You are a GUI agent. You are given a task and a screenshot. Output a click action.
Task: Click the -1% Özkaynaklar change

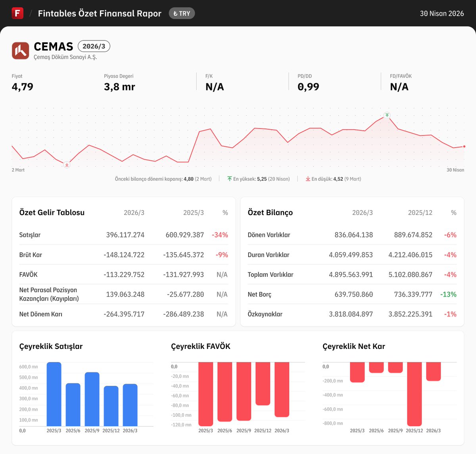tap(450, 314)
